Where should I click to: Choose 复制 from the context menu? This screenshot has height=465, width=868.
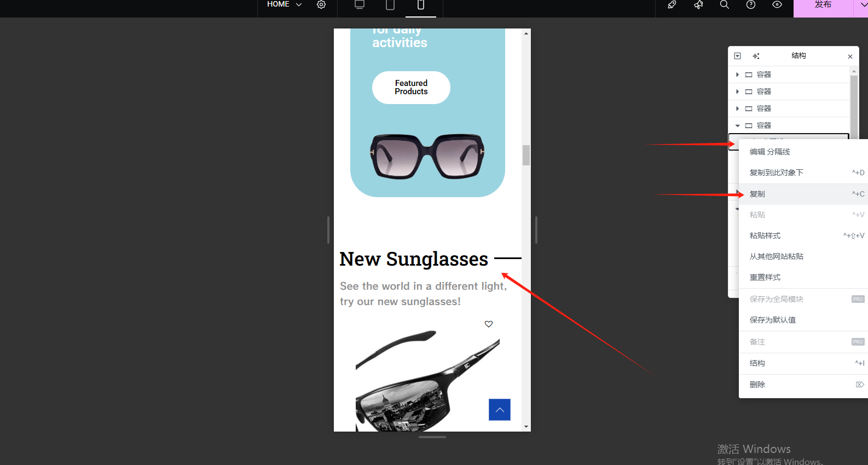coord(757,194)
